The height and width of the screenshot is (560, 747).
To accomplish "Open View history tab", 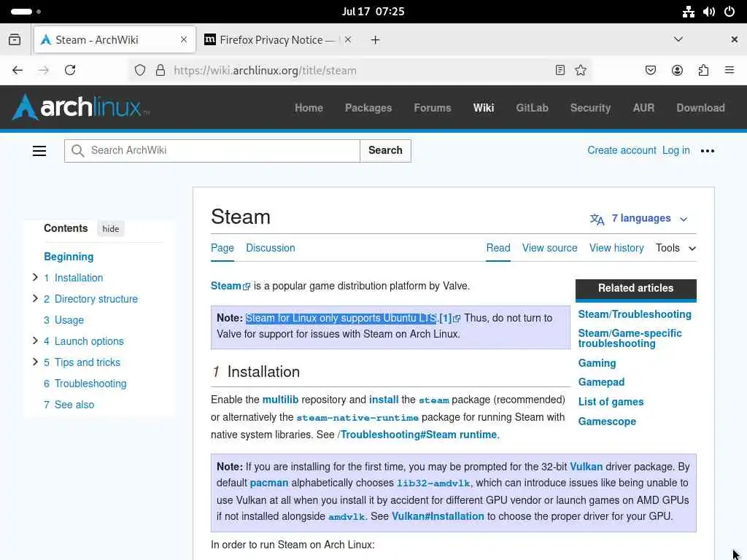I will pos(616,248).
